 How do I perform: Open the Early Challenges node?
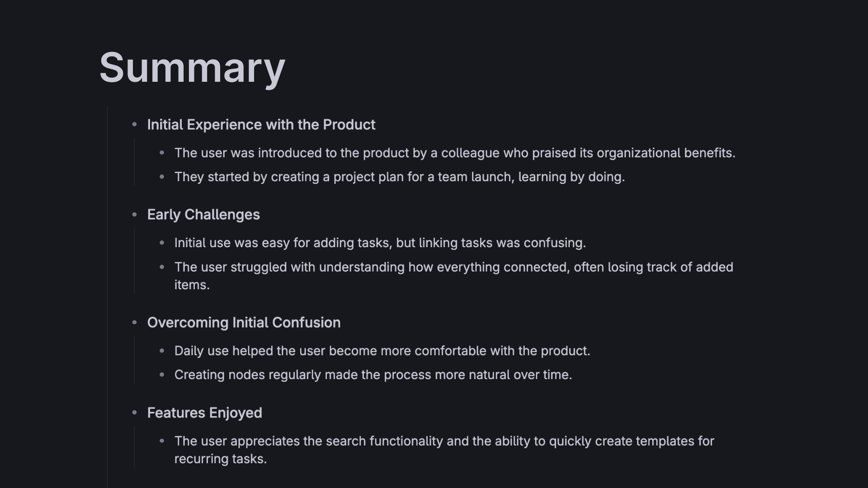(203, 215)
